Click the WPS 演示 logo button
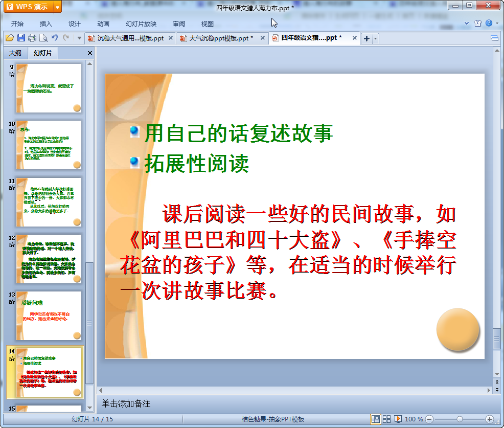Screen dimensions: 504x428 click(28, 7)
